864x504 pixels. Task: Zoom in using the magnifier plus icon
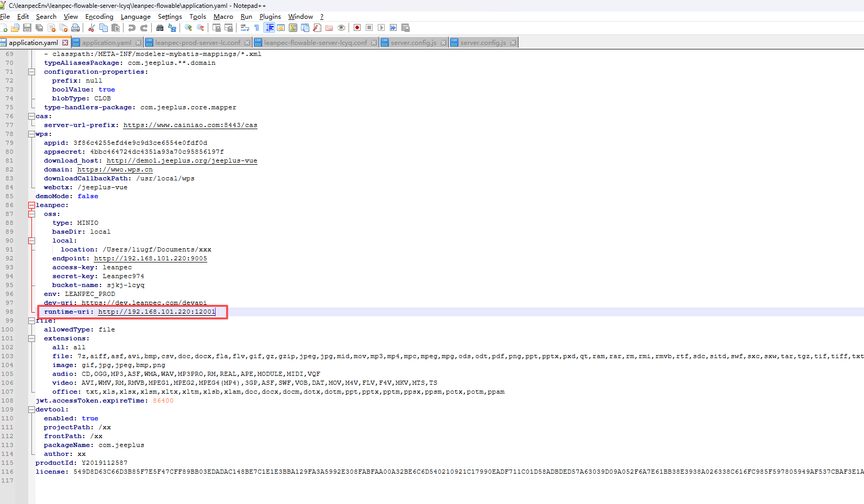[x=188, y=28]
